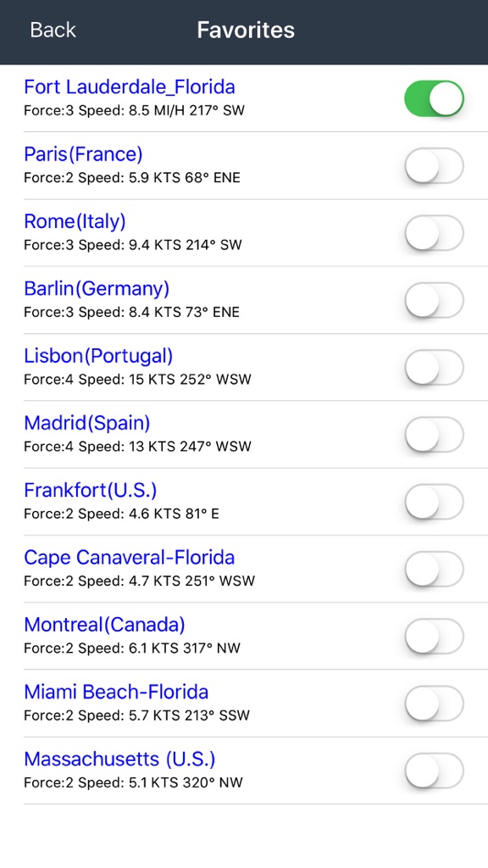Viewport: 488px width, 868px height.
Task: Enable the Paris(France) favorite toggle
Action: (434, 165)
